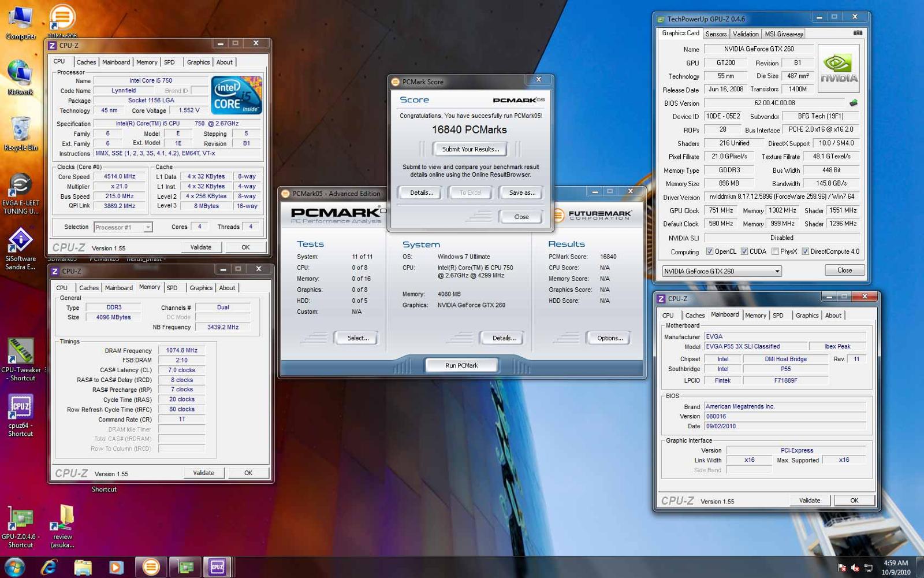This screenshot has height=578, width=924.
Task: Open the review (asuka...) folder icon
Action: click(x=62, y=527)
